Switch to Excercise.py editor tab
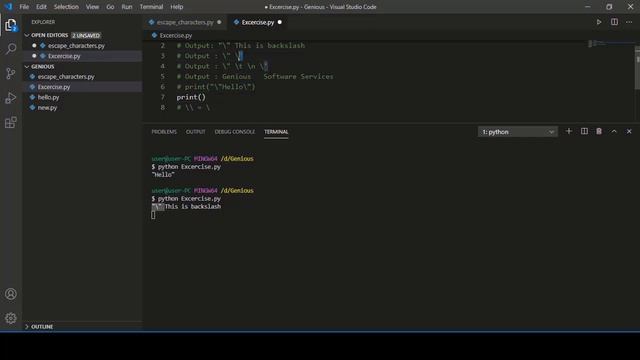 [x=258, y=22]
